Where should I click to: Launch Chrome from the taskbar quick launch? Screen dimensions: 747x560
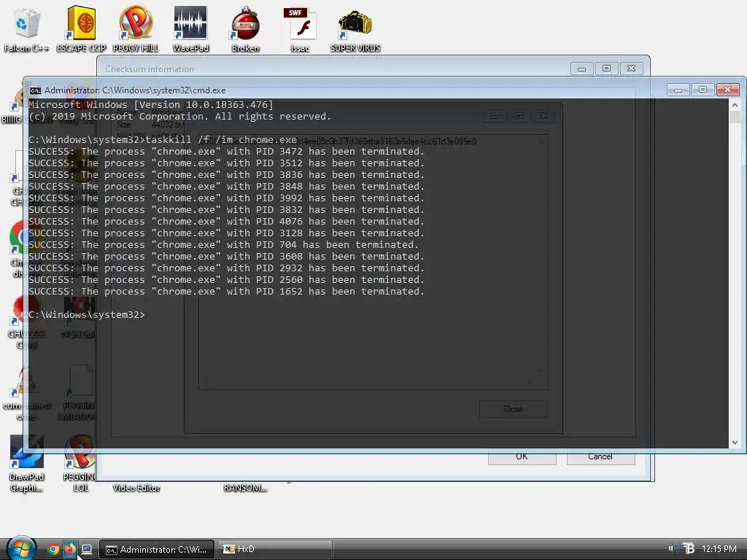tap(53, 549)
